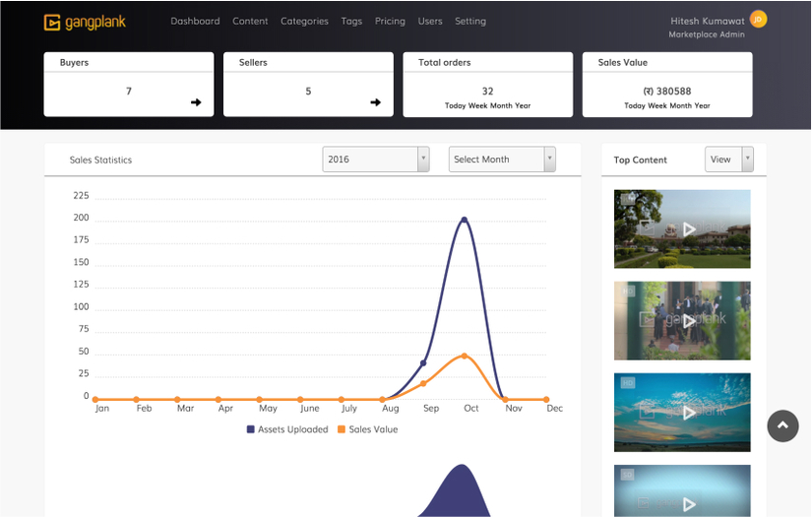812x517 pixels.
Task: Go to the Dashboard menu
Action: tap(195, 21)
